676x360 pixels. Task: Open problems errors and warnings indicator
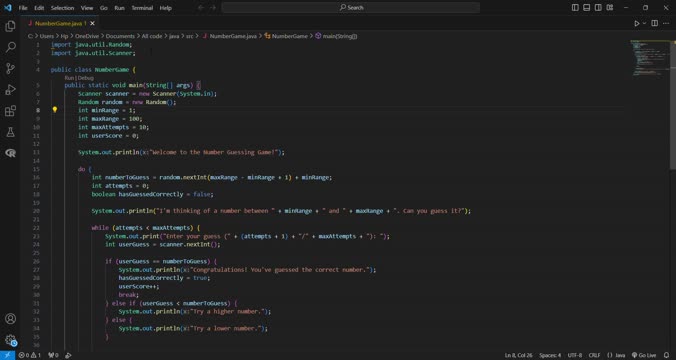click(30, 355)
